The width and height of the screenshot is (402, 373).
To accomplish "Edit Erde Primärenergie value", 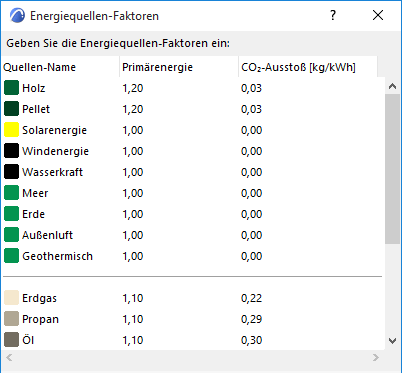I will [133, 214].
